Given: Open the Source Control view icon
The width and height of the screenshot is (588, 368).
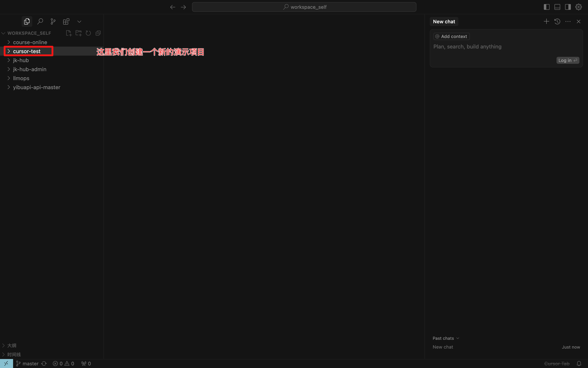Looking at the screenshot, I should coord(53,21).
